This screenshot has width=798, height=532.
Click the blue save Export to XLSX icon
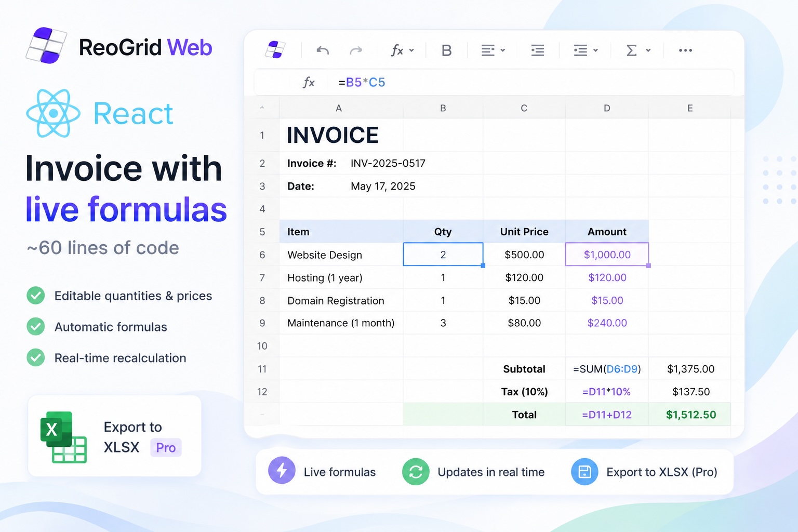click(x=584, y=471)
